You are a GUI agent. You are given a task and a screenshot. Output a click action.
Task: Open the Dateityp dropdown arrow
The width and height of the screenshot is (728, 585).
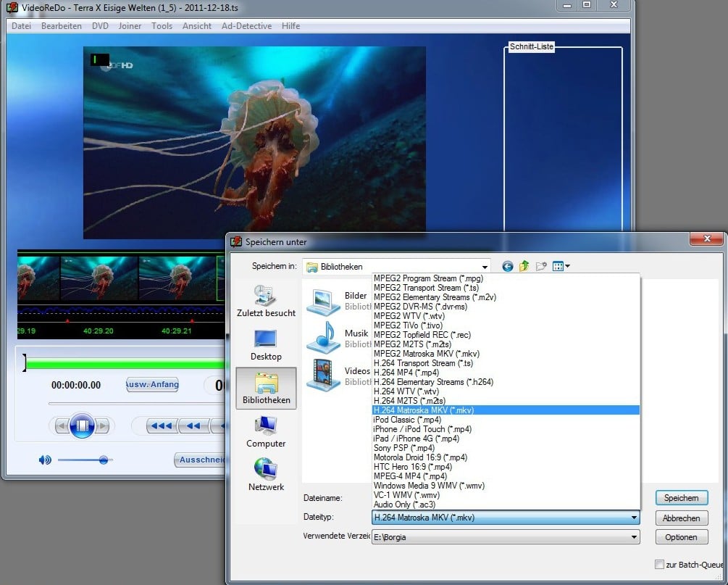coord(634,518)
